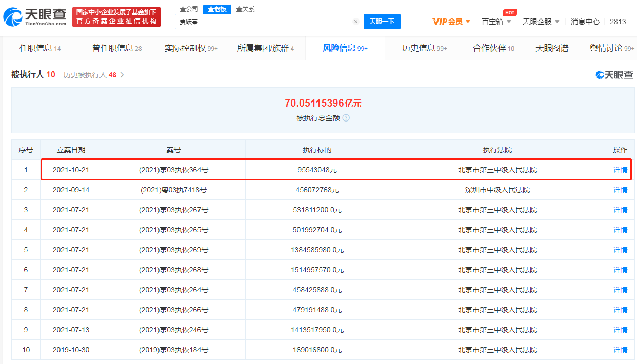Select case number (2021)京03执恢364号

click(174, 170)
